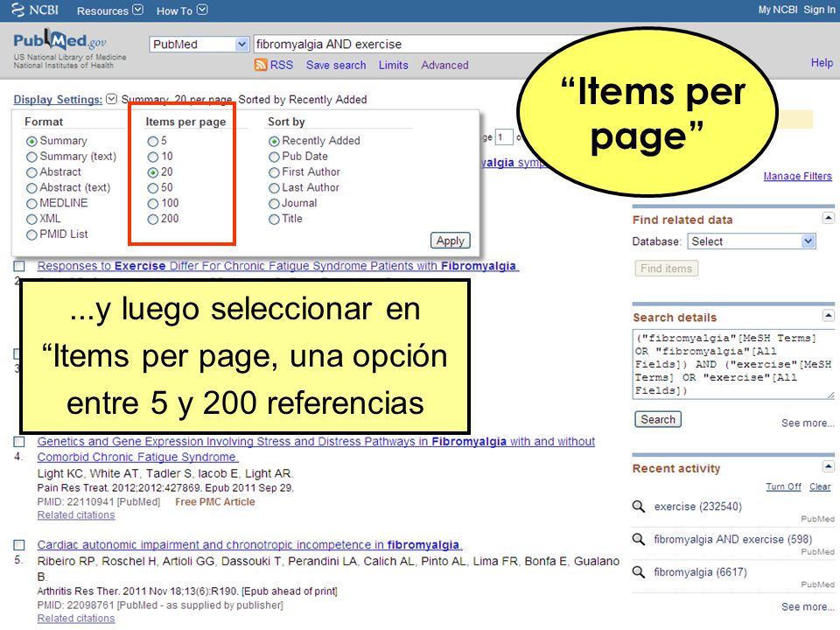The height and width of the screenshot is (630, 840).
Task: Clear recent activity
Action: point(820,486)
